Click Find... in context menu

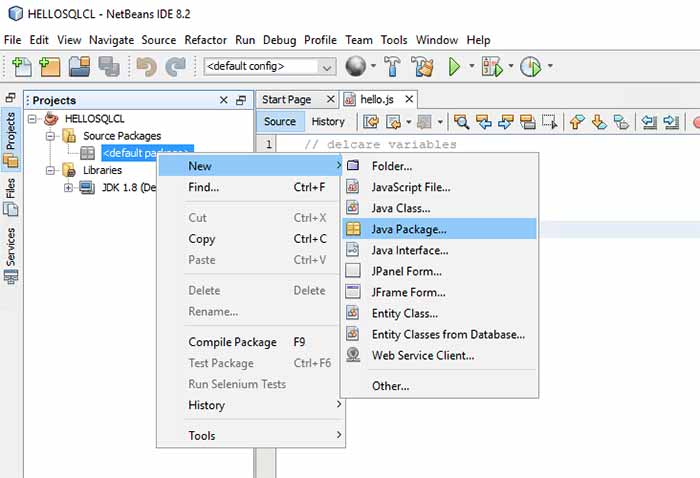pos(251,187)
